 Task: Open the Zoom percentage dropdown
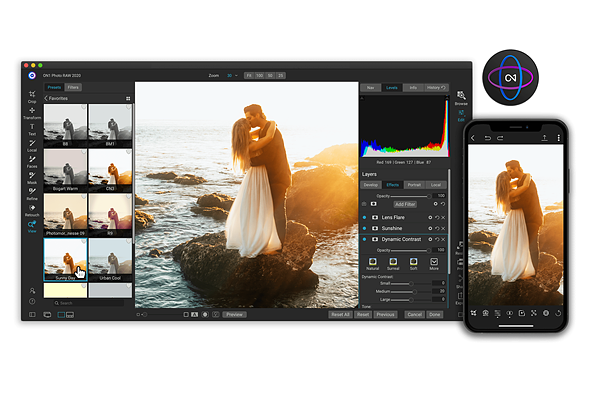[232, 76]
